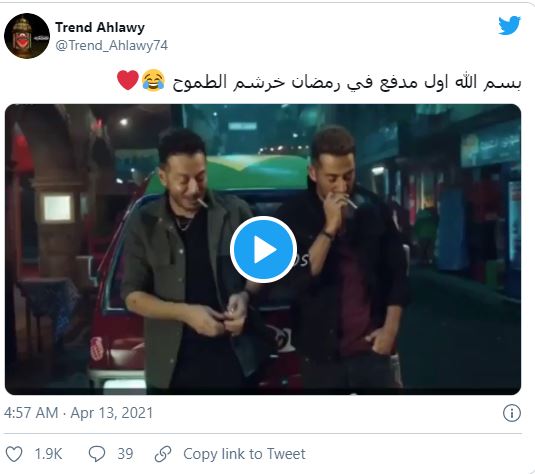535x474 pixels.
Task: Play the embedded tweet video
Action: [x=263, y=249]
